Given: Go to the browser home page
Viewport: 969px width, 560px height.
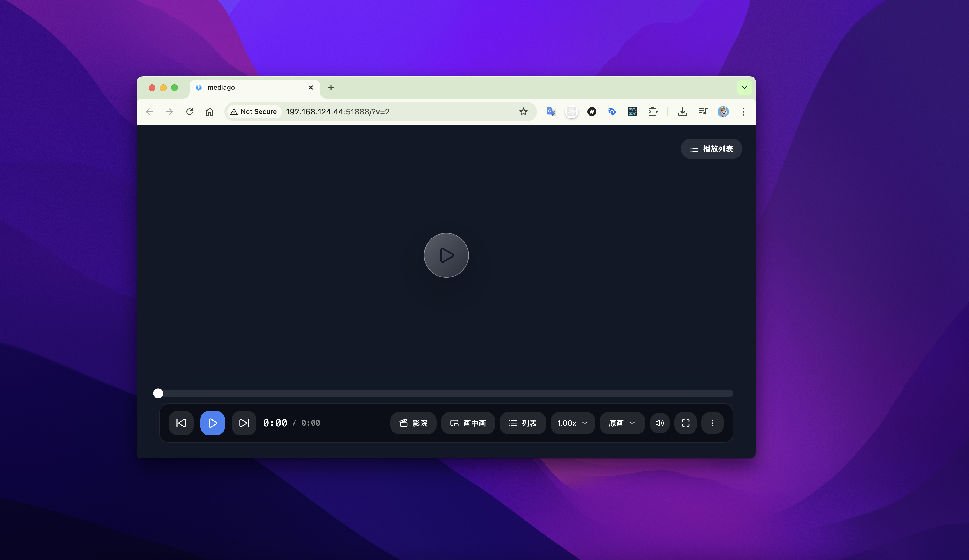Looking at the screenshot, I should tap(210, 112).
